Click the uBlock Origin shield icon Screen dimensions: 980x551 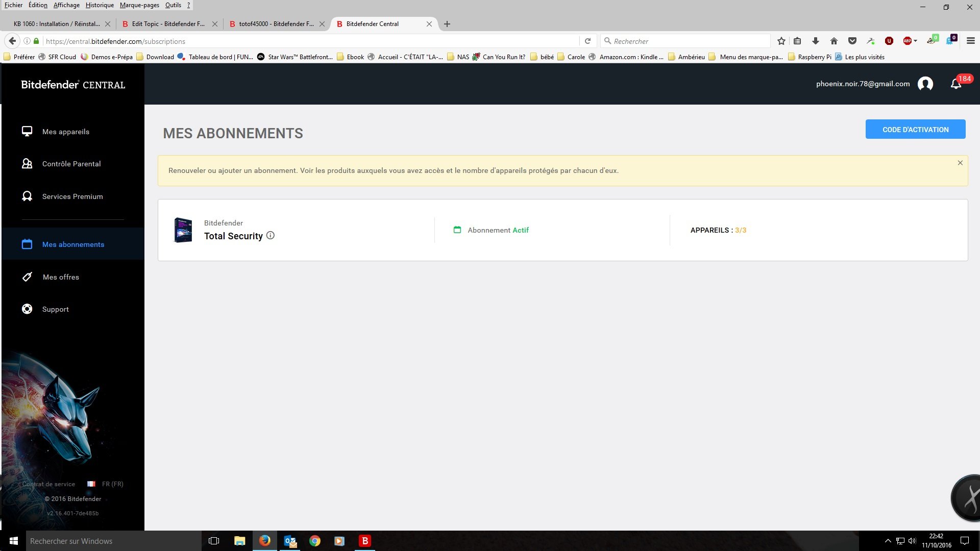click(x=889, y=41)
